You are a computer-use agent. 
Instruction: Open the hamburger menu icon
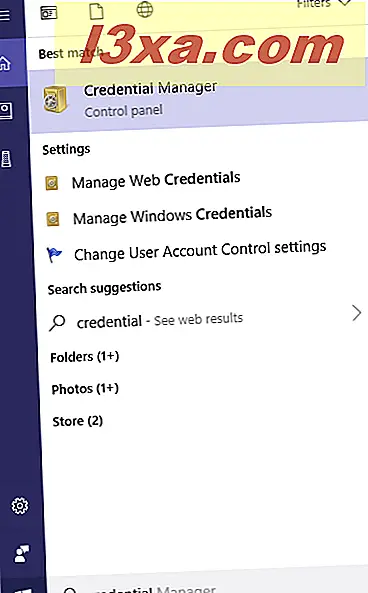coord(5,15)
